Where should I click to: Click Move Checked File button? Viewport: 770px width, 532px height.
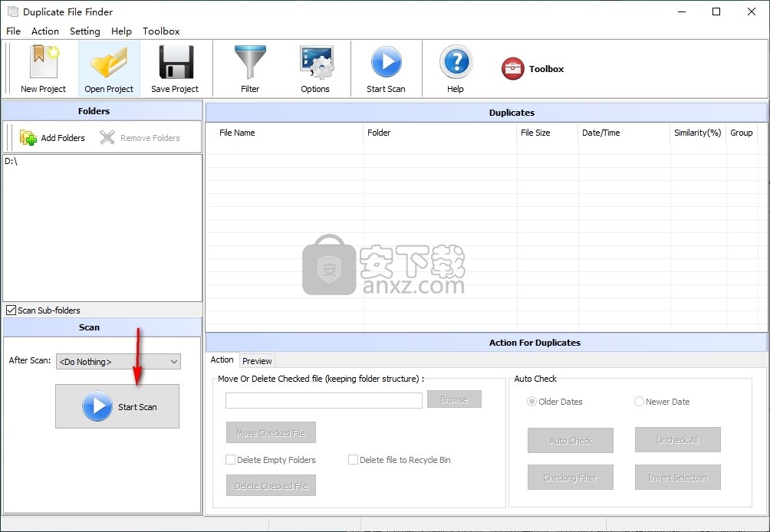click(x=271, y=433)
